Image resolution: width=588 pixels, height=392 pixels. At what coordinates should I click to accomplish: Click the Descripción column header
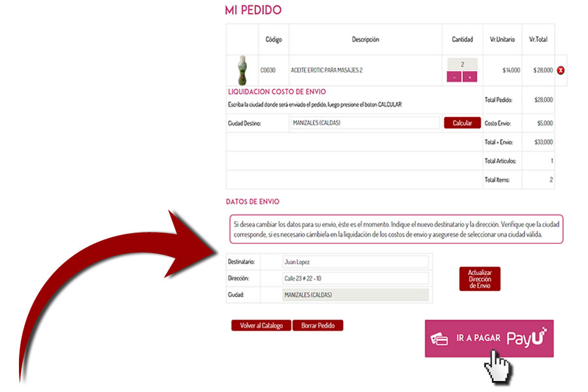365,40
